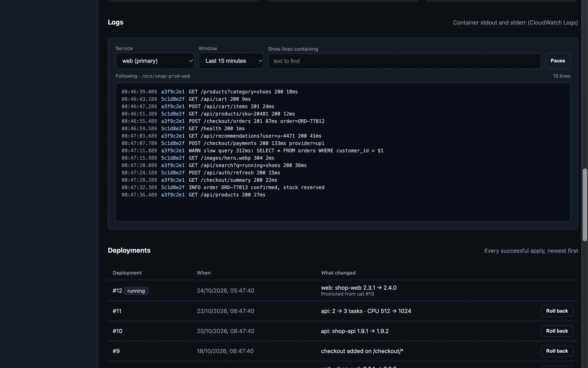Click 'api: shop-api 1.9.1 → 1.9.2' change text
588x368 pixels.
(355, 331)
